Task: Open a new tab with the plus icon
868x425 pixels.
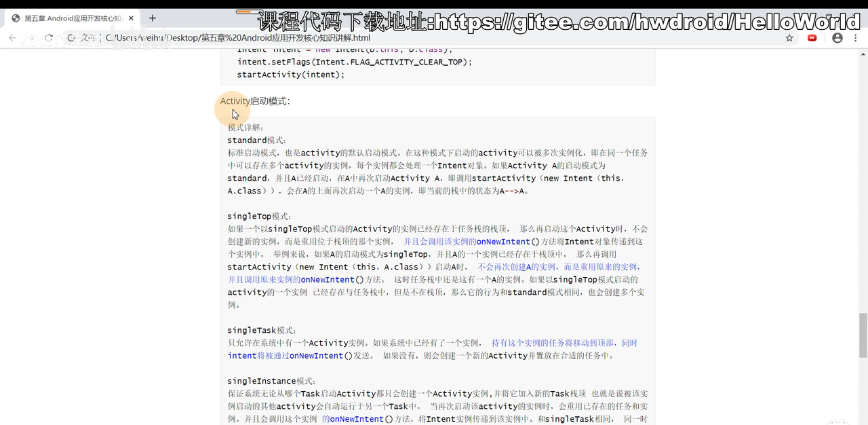Action: coord(152,18)
